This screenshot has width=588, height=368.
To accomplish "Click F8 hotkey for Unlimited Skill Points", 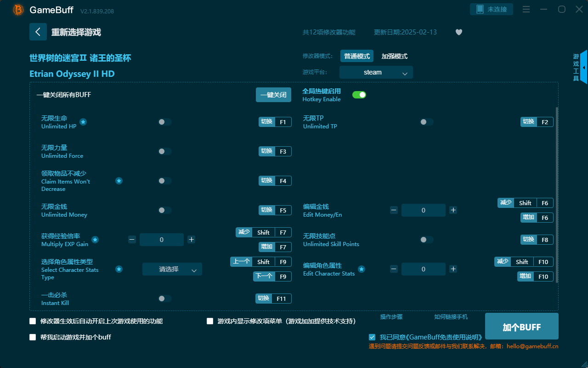I will pos(537,240).
